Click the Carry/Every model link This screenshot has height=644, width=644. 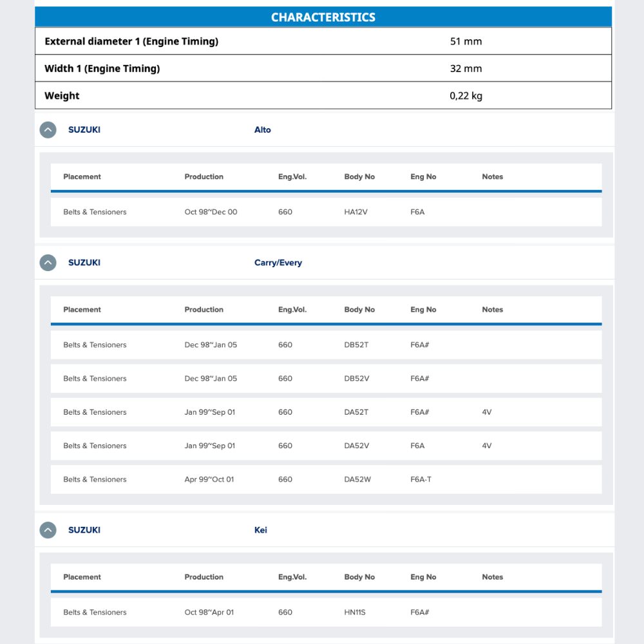278,263
